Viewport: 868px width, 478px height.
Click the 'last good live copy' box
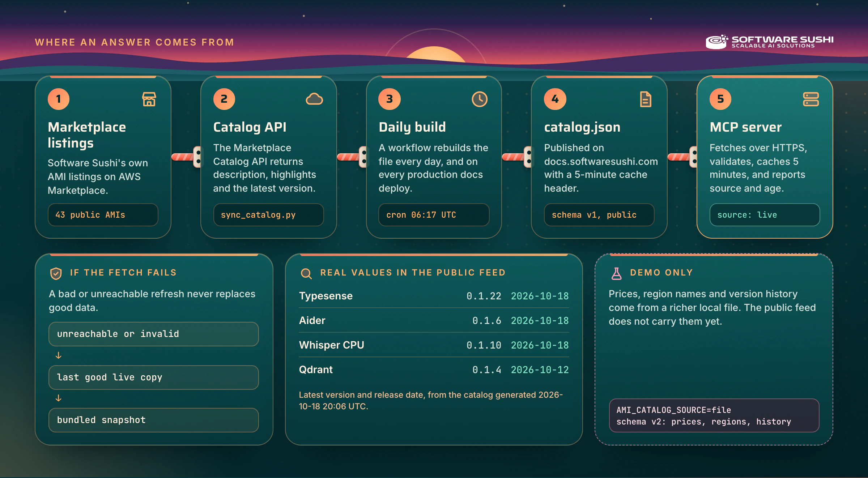(x=154, y=377)
